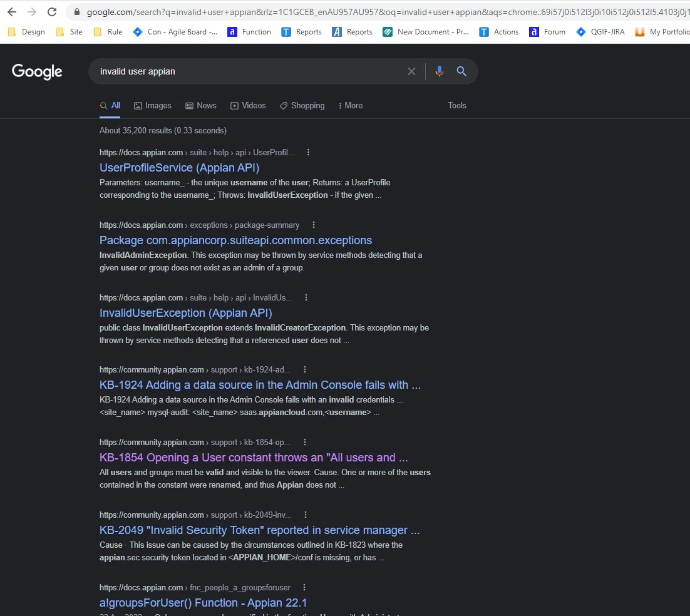The width and height of the screenshot is (690, 616).
Task: Switch to the Images tab
Action: click(x=153, y=106)
